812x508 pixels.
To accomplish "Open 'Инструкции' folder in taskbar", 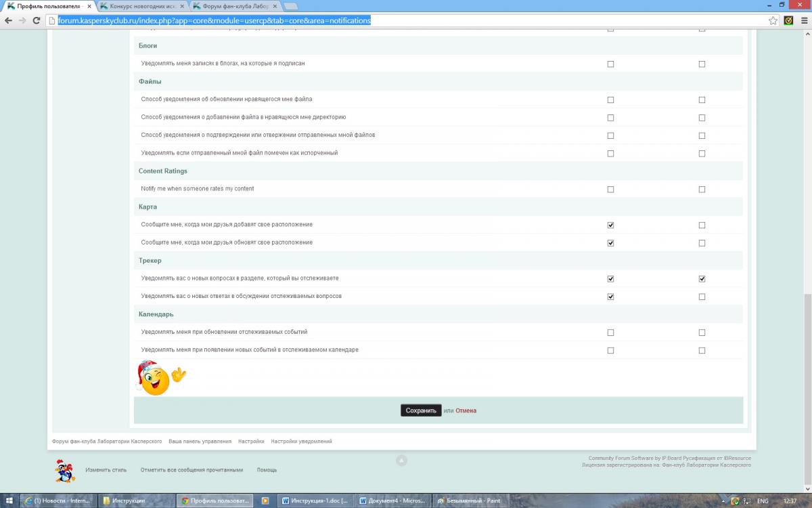I will (137, 501).
